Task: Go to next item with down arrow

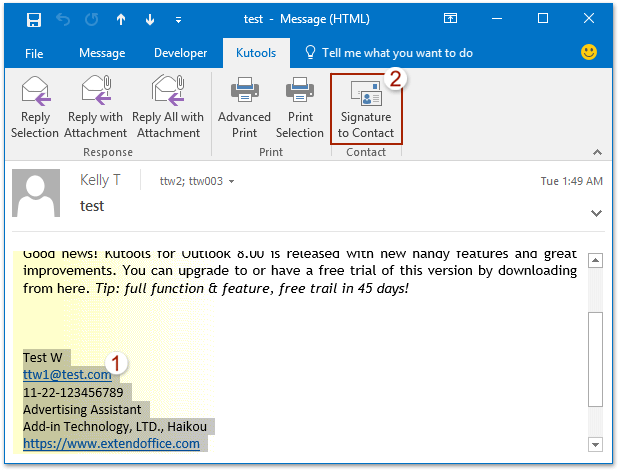Action: (x=151, y=19)
